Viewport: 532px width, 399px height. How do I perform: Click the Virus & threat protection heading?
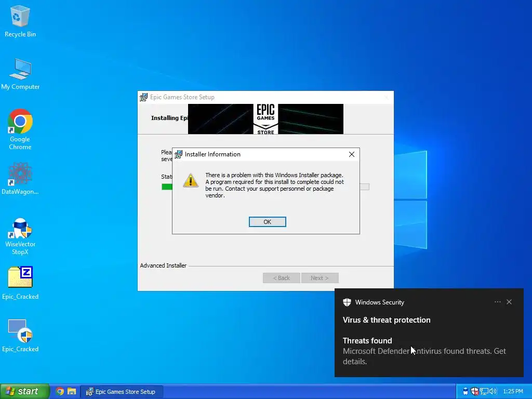pyautogui.click(x=387, y=320)
